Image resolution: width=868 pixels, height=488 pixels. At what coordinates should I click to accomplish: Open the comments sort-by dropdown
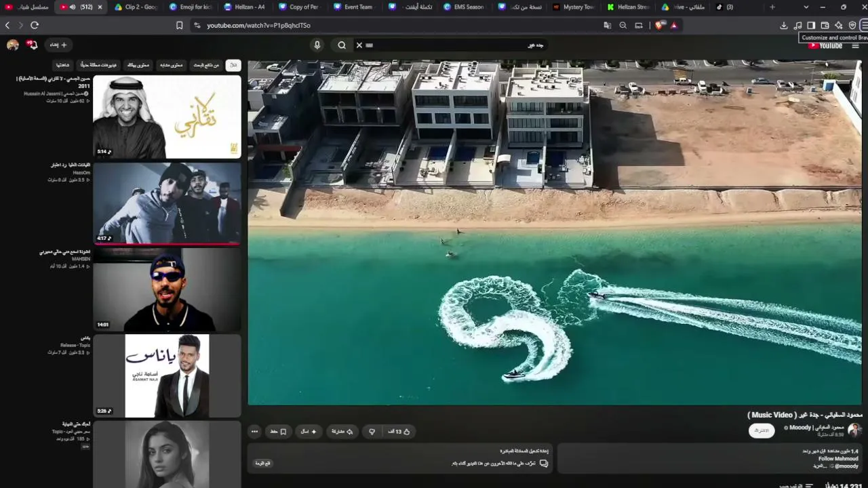pyautogui.click(x=795, y=485)
